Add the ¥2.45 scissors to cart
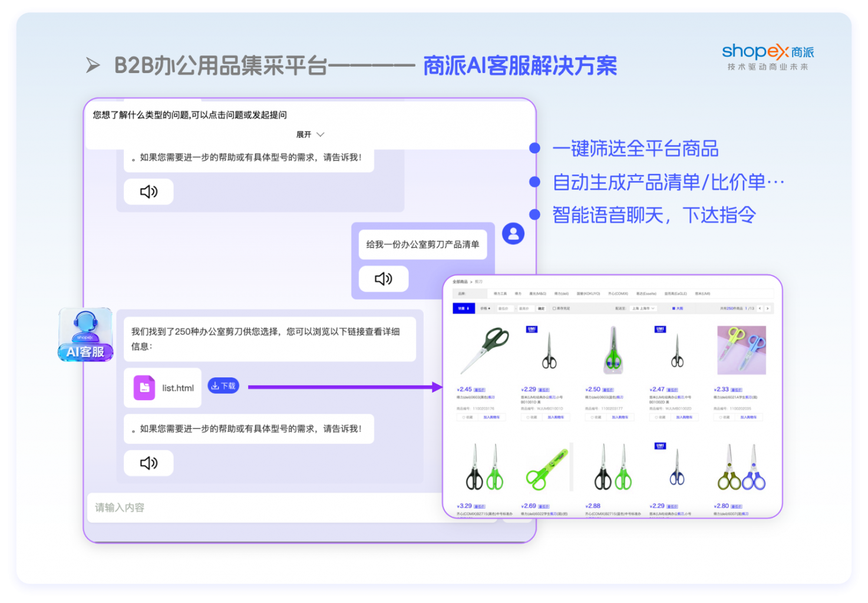The image size is (868, 603). click(491, 417)
